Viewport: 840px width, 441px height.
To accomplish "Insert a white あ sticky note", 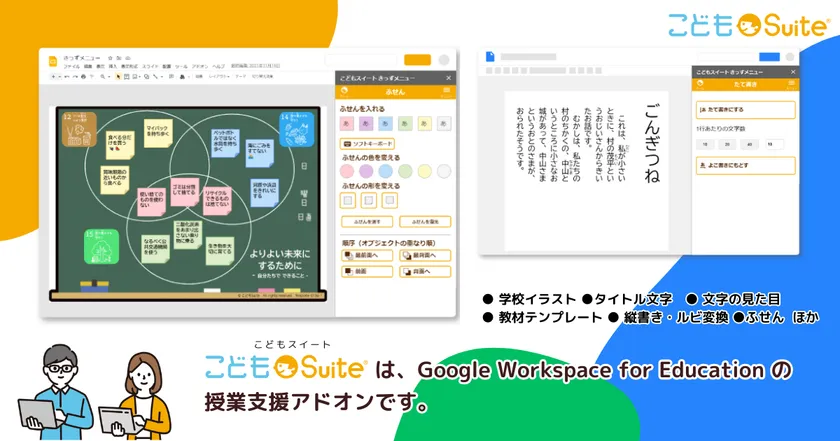I will point(444,124).
